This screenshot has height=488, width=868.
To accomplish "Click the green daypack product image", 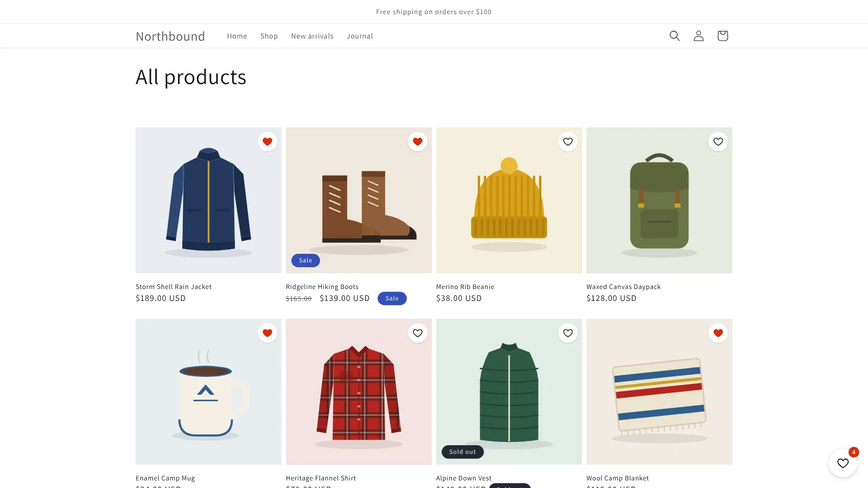I will (659, 200).
